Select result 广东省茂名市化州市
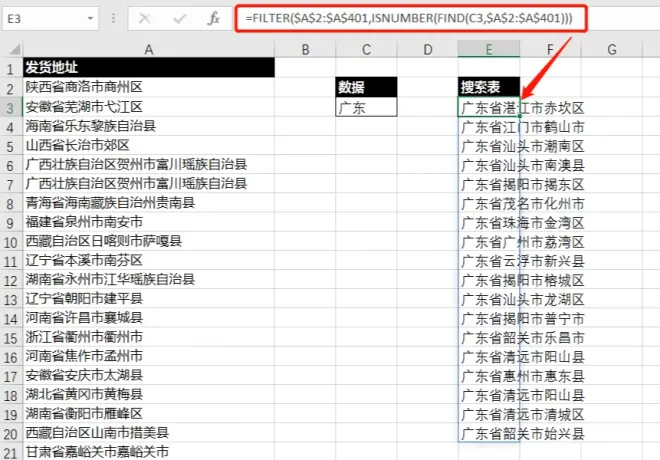The image size is (660, 460). coord(489,203)
